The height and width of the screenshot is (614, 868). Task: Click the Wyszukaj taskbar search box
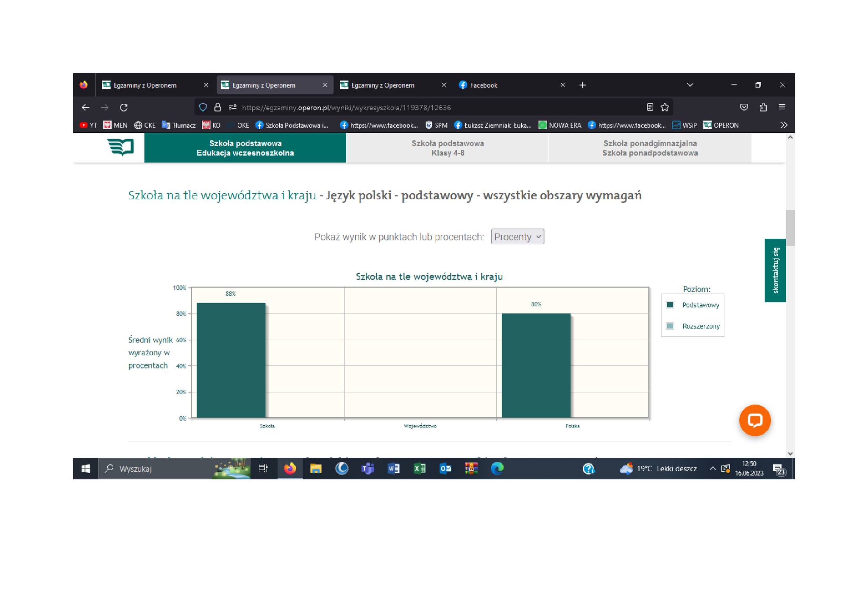coord(175,469)
